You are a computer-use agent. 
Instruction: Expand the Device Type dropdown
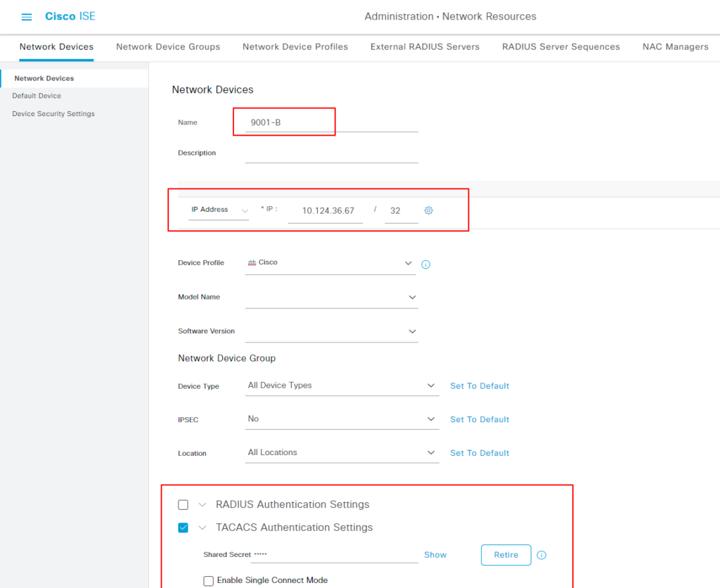[431, 385]
